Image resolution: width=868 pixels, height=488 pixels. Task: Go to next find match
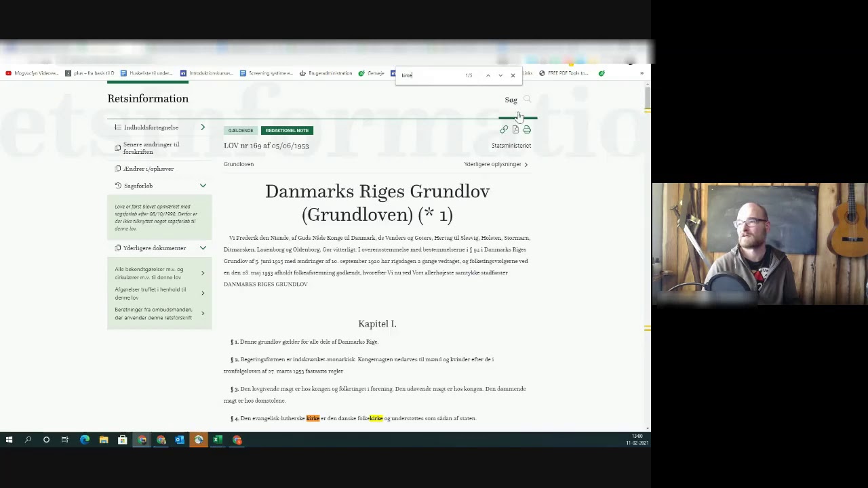pyautogui.click(x=500, y=75)
